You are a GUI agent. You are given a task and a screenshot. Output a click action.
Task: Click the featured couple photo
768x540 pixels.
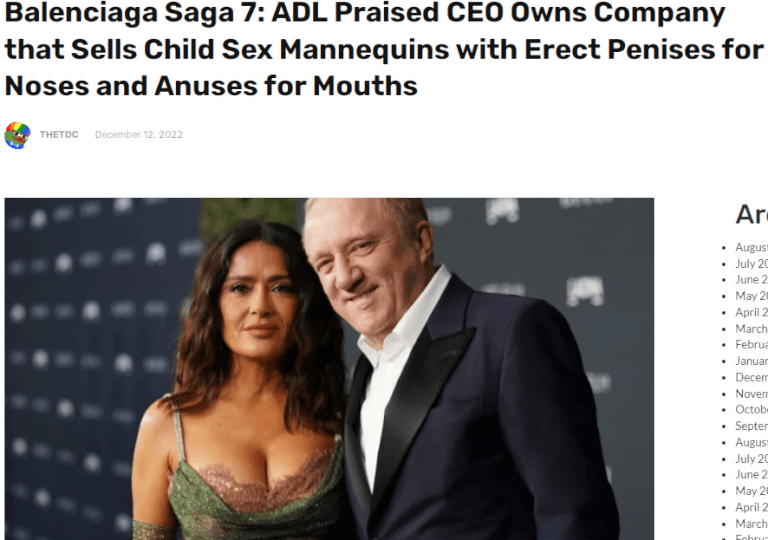pyautogui.click(x=329, y=368)
